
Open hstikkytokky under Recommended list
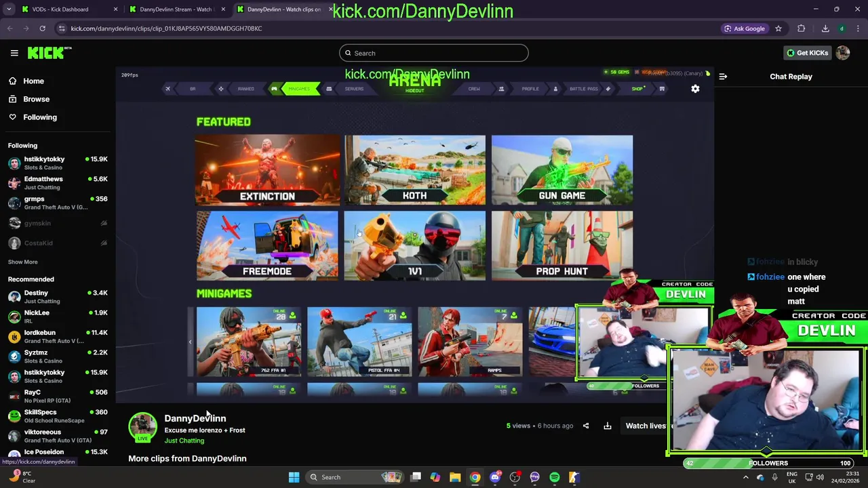pos(58,376)
